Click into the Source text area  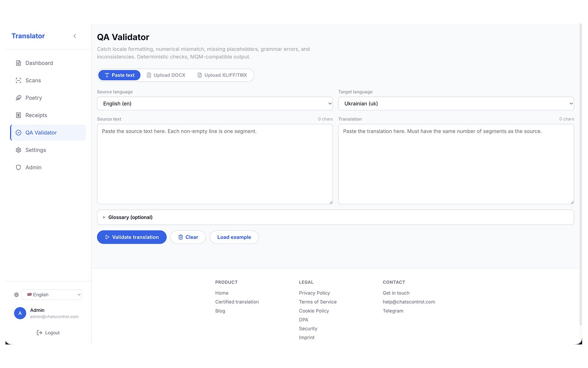click(215, 164)
